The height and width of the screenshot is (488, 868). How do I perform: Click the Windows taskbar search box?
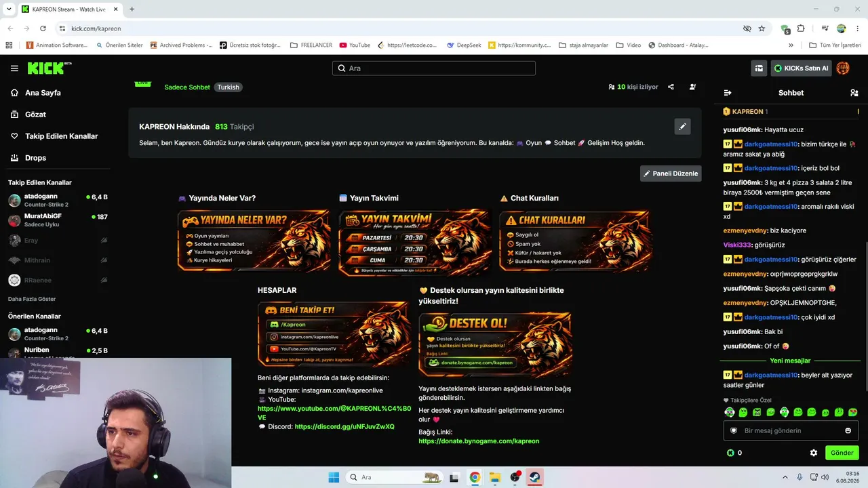[x=395, y=477]
